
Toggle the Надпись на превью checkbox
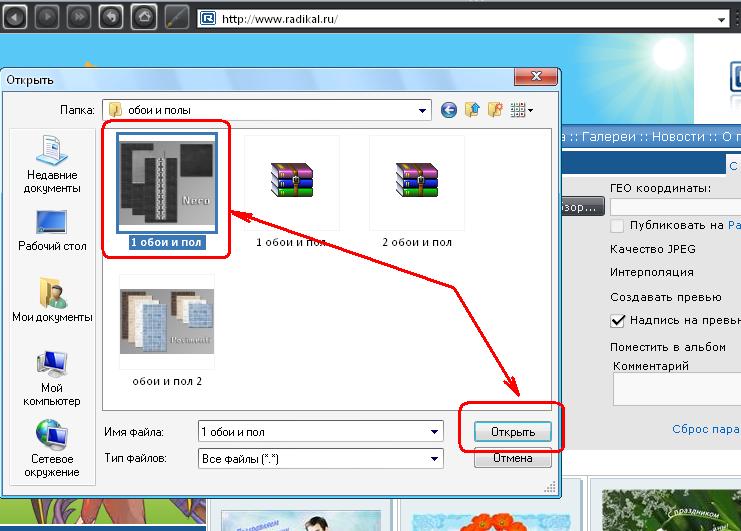618,321
